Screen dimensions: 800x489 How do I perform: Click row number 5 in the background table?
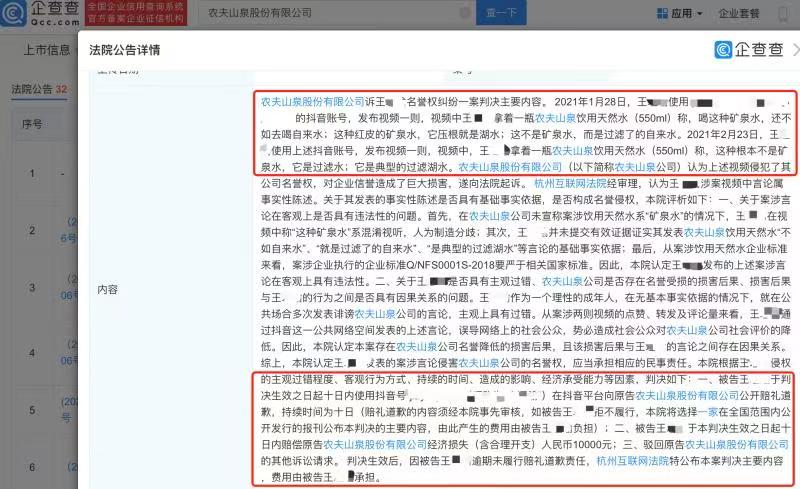[32, 410]
